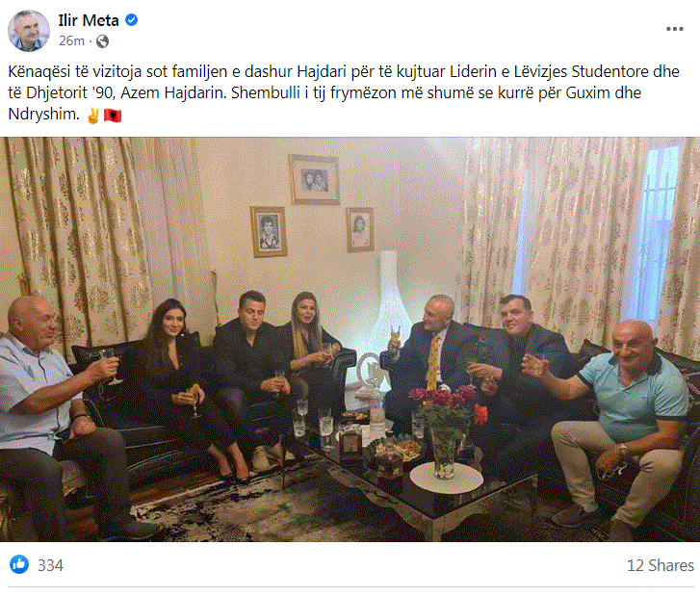
Task: Click the blue verified badge
Action: click(x=131, y=20)
